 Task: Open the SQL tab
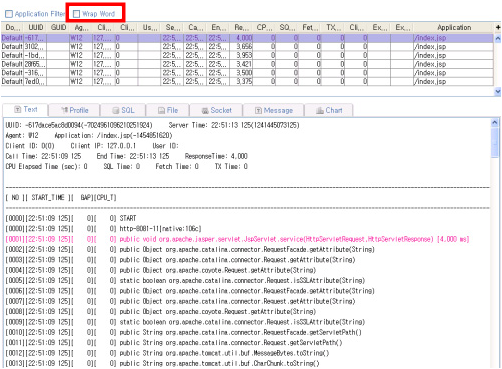tap(123, 110)
